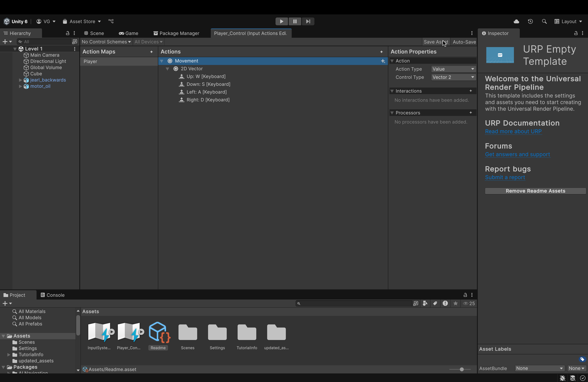This screenshot has height=382, width=588.
Task: Toggle the Inspector panel lock
Action: tap(576, 33)
